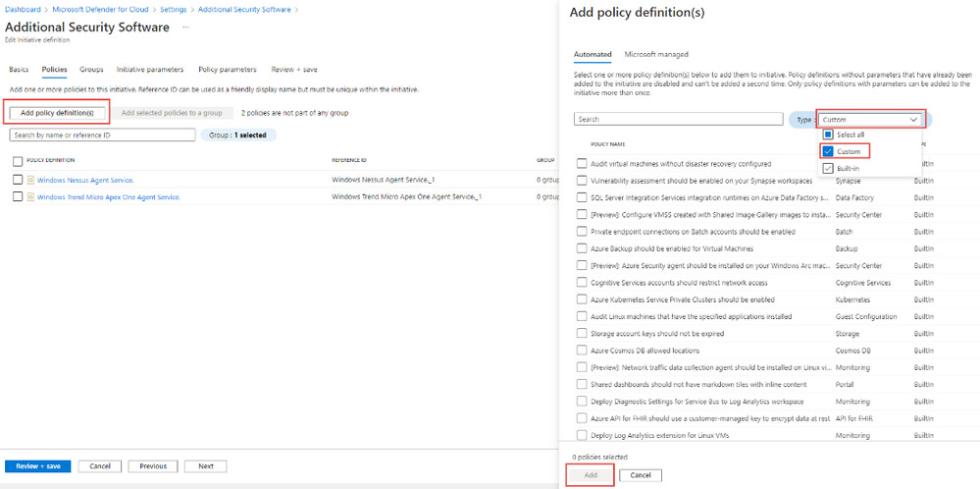Check Storage account keys should not be expired
The height and width of the screenshot is (489, 980).
[x=582, y=334]
